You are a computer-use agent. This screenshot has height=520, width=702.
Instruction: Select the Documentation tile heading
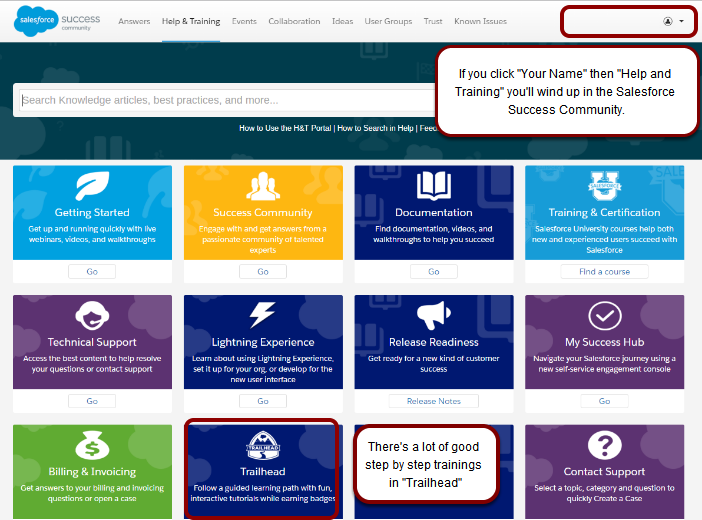(433, 212)
